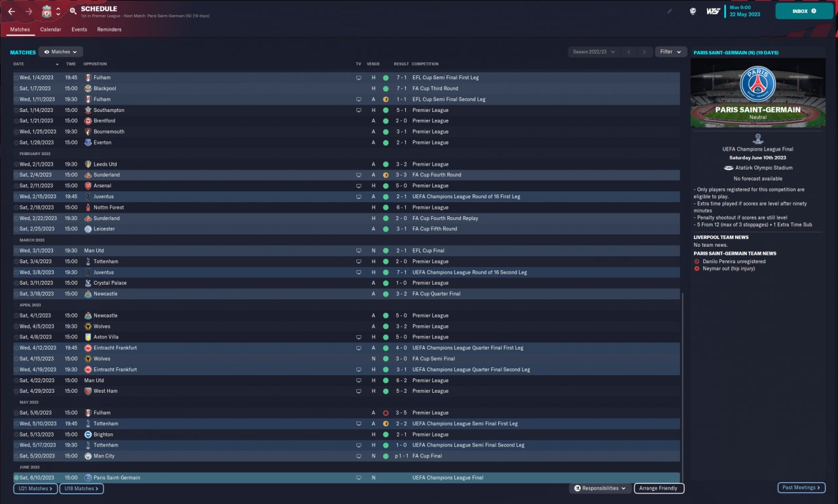The image size is (838, 504).
Task: Click the Man City club badge
Action: pyautogui.click(x=88, y=456)
